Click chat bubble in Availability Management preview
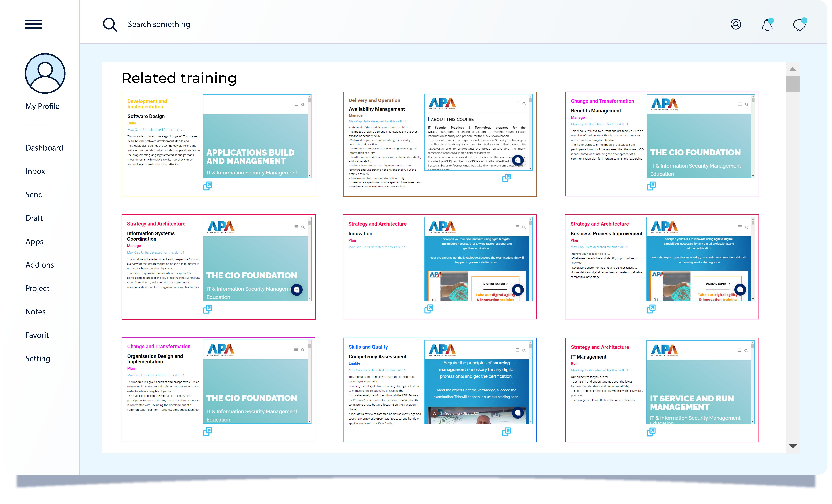Image resolution: width=832 pixels, height=504 pixels. point(518,160)
